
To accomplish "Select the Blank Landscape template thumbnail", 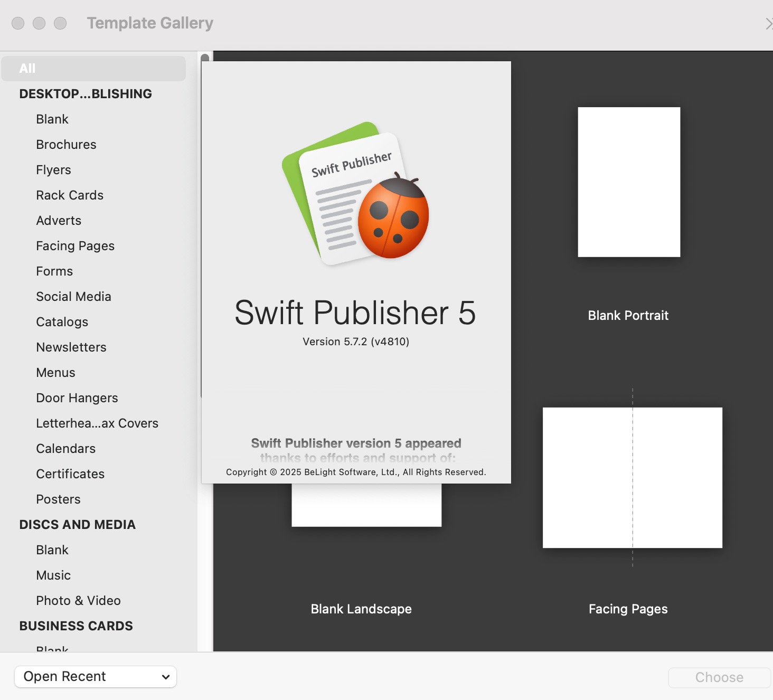I will click(366, 505).
